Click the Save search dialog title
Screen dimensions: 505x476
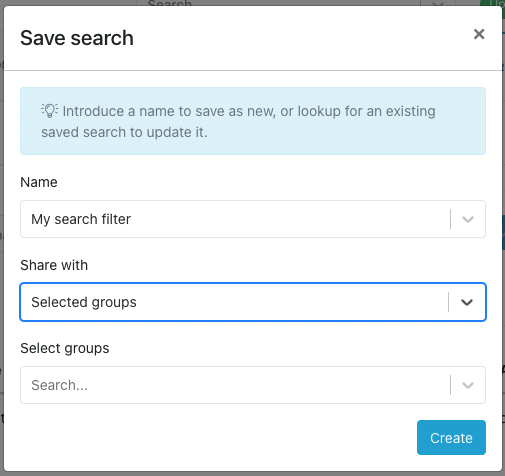tap(77, 38)
